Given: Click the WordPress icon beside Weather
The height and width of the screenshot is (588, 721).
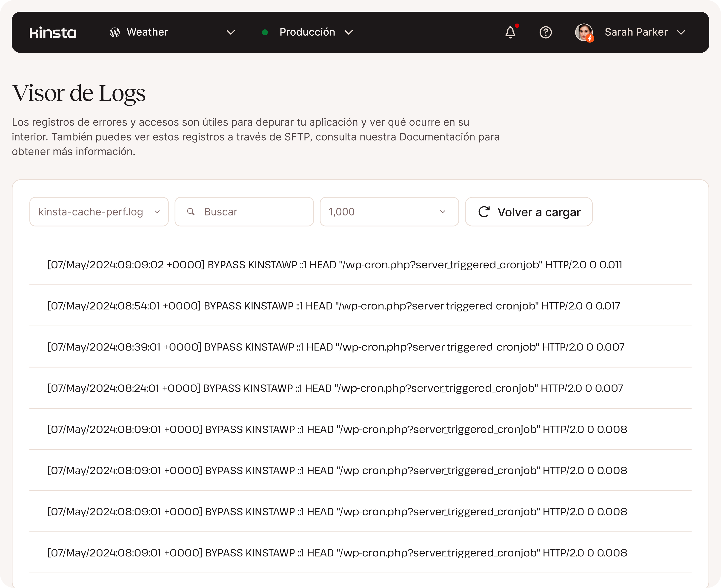Looking at the screenshot, I should [x=114, y=33].
